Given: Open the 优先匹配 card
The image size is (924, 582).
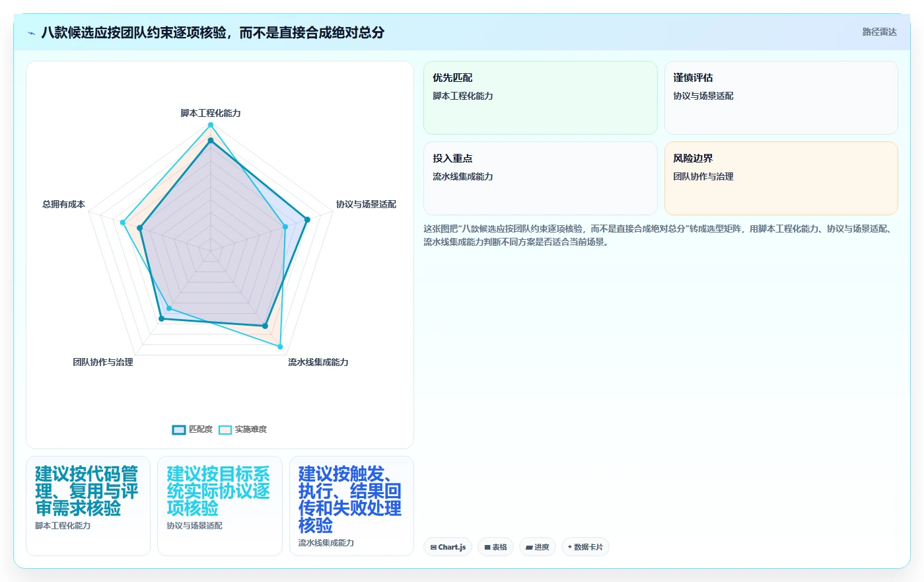Looking at the screenshot, I should click(540, 98).
